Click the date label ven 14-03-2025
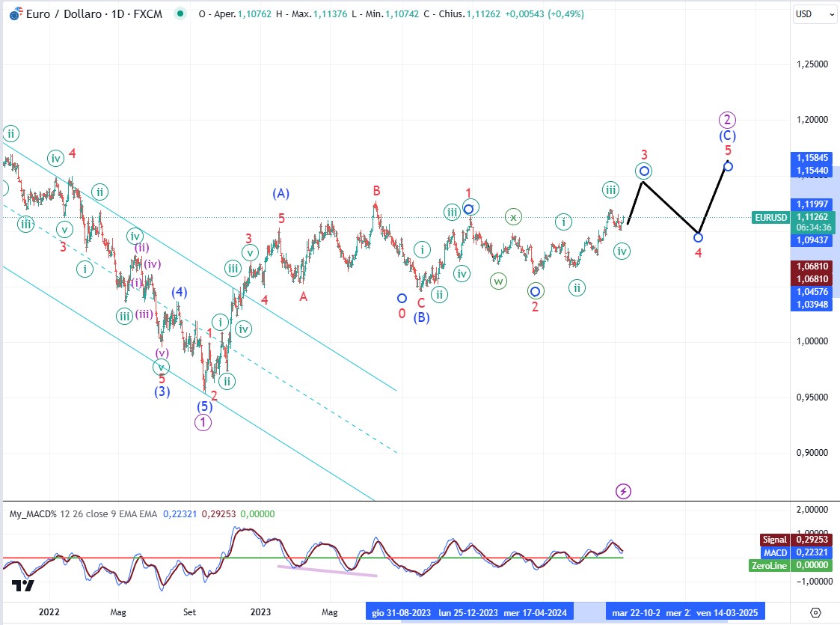840x625 pixels. click(x=727, y=612)
